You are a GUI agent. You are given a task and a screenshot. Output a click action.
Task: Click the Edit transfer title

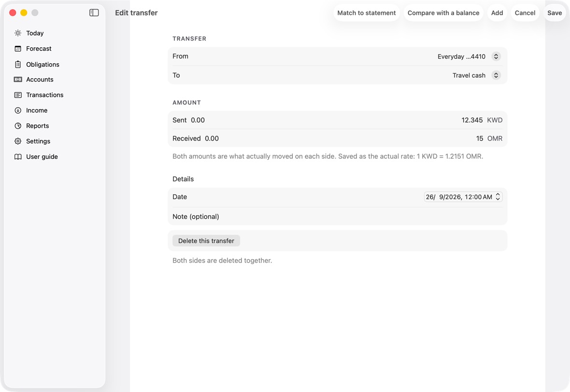pos(136,13)
